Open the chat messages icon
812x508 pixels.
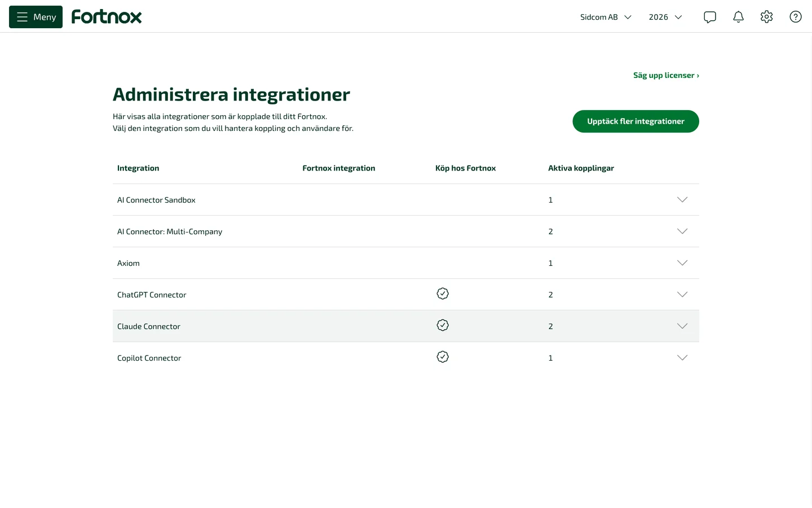point(710,17)
